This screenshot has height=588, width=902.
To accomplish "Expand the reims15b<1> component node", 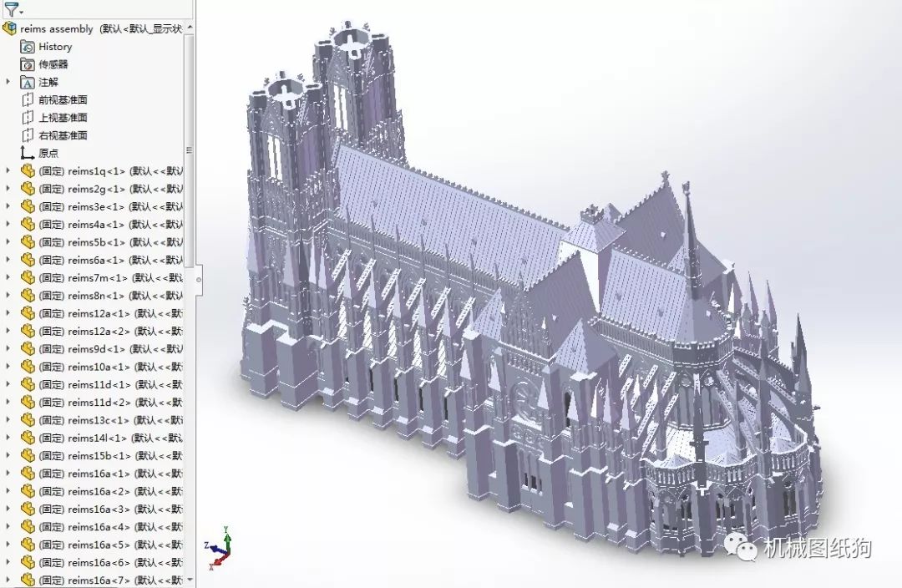I will pyautogui.click(x=8, y=456).
